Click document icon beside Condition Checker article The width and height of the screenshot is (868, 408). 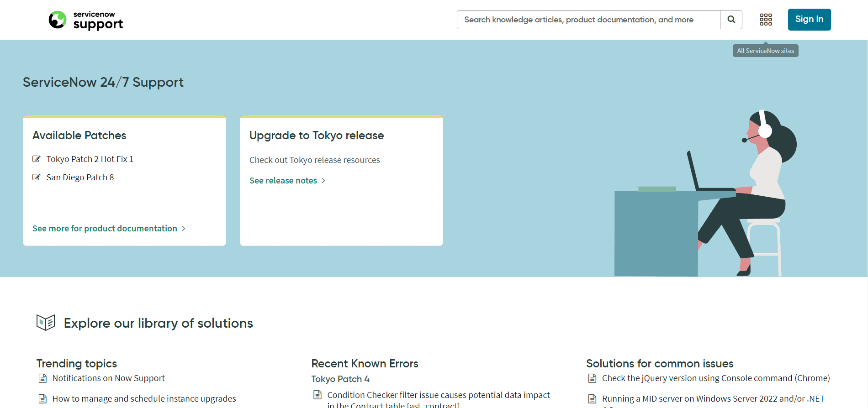318,395
